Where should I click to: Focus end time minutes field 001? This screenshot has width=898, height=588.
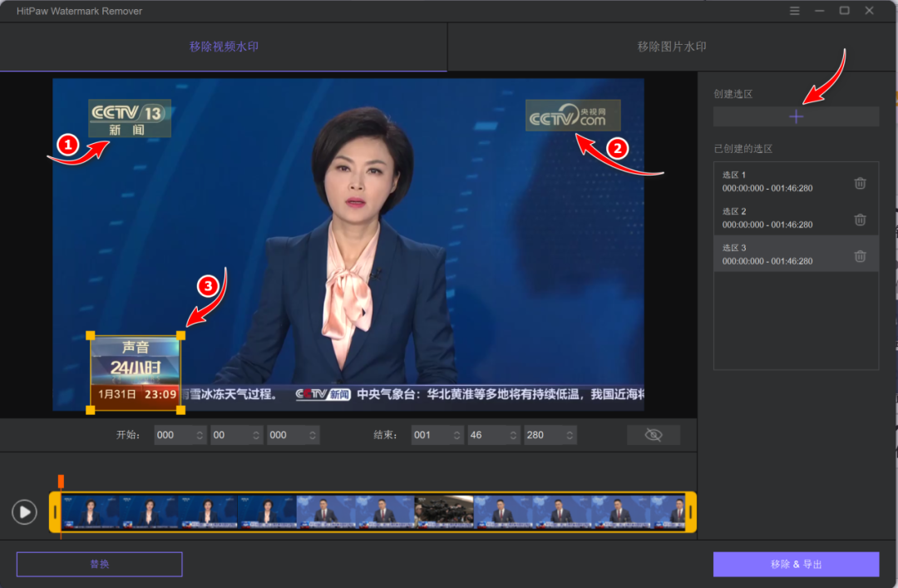point(437,435)
